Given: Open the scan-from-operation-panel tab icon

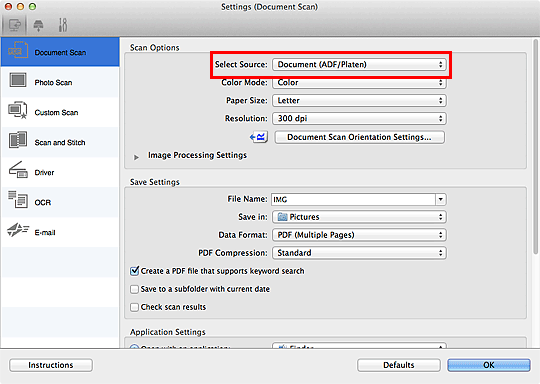Looking at the screenshot, I should pos(38,25).
